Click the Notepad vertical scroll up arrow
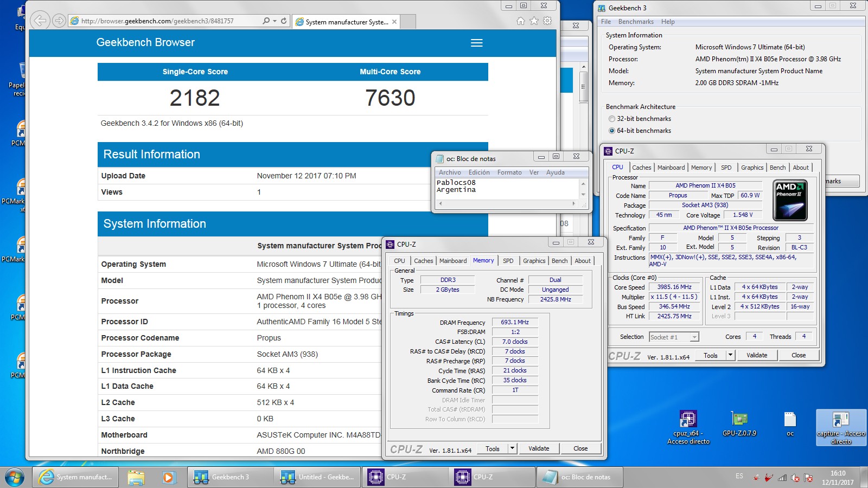Image resolution: width=868 pixels, height=488 pixels. pos(583,183)
